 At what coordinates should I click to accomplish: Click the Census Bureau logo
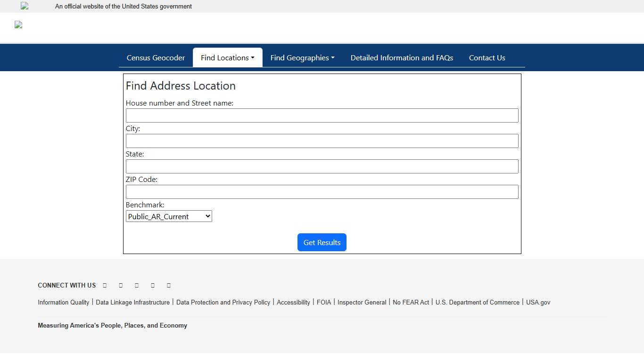pos(18,25)
